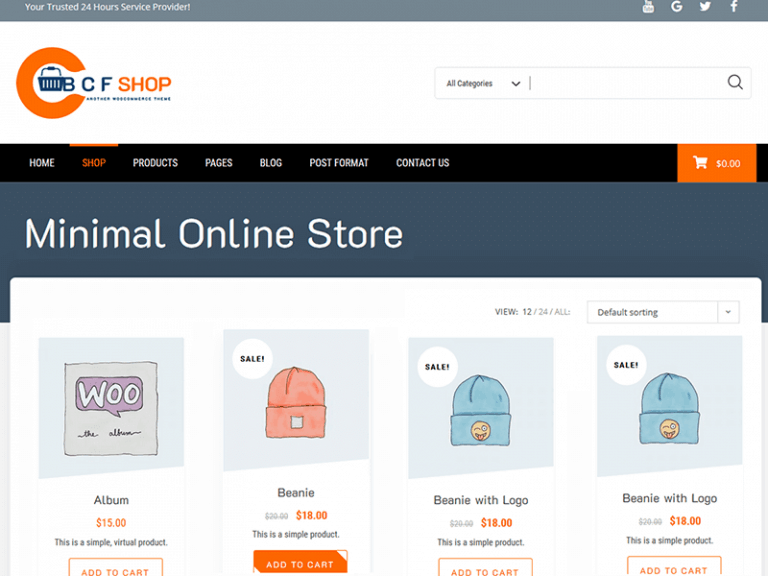Open the YouTube social link icon
Viewport: 768px width, 576px height.
click(648, 7)
